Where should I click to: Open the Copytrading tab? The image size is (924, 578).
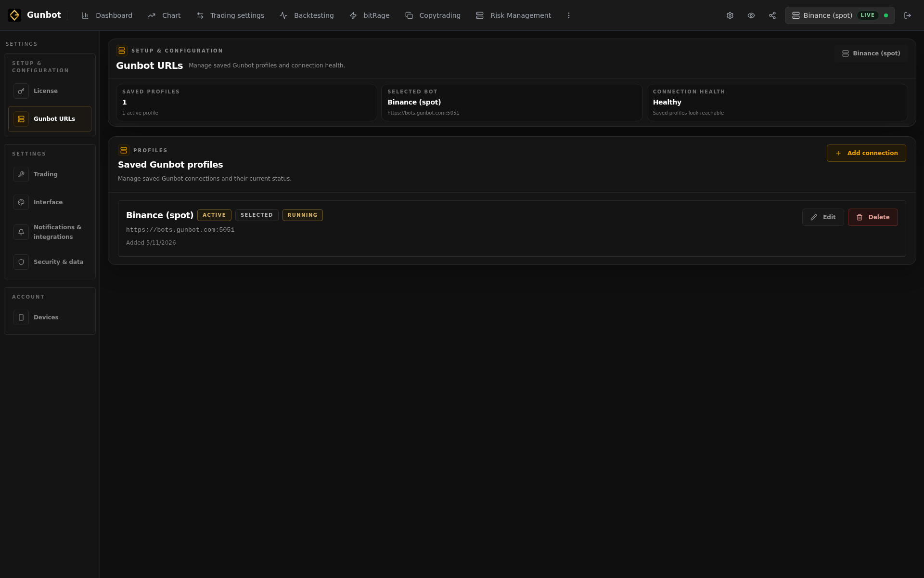[x=433, y=15]
